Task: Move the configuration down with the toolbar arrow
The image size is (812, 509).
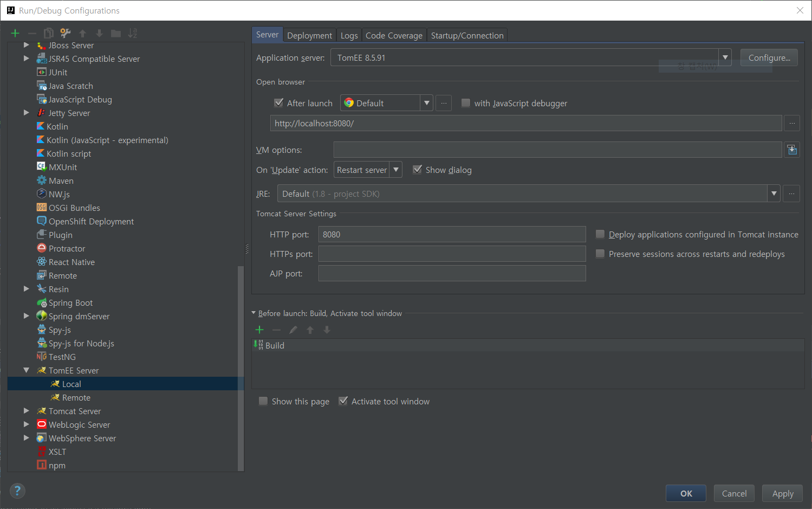Action: [99, 33]
